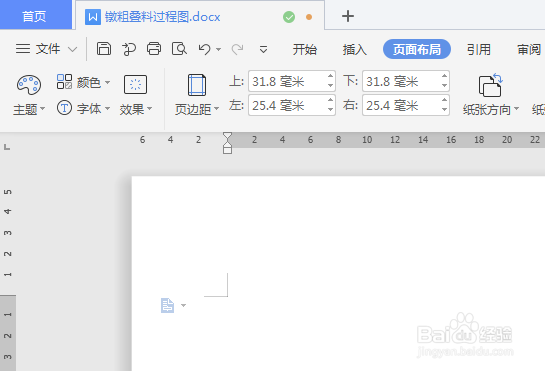This screenshot has width=545, height=371.
Task: Click the Redo arrow
Action: point(237,49)
